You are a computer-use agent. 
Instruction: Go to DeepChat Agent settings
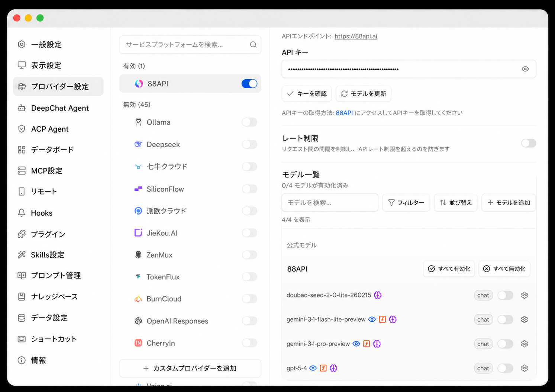point(58,108)
